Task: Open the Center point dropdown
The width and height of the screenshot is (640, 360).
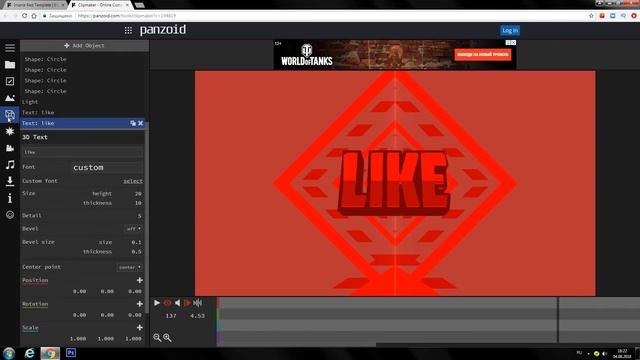Action: 130,267
